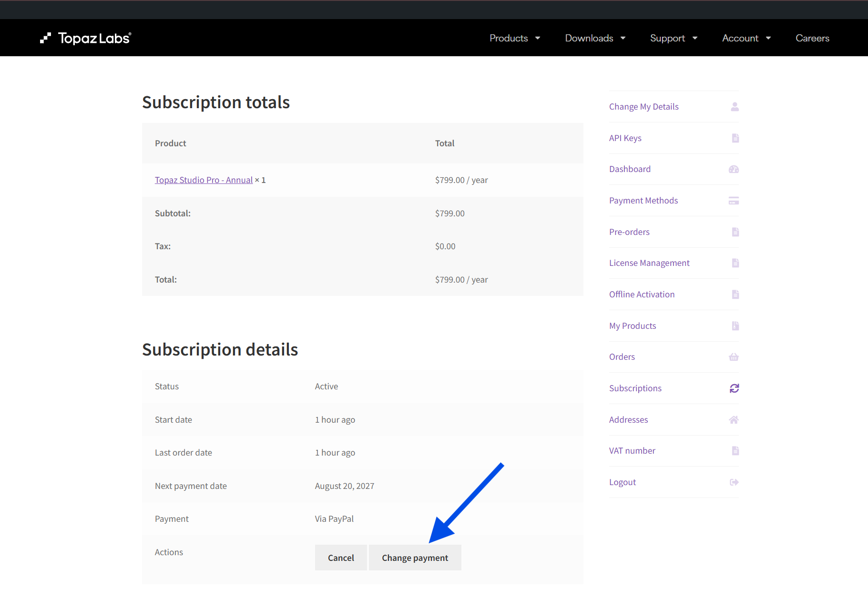Cancel the subscription
The image size is (868, 589).
click(x=341, y=558)
